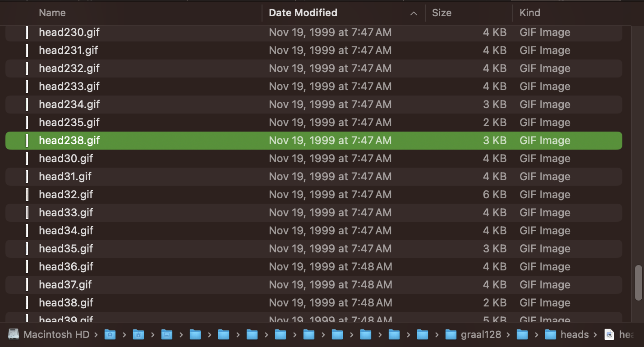Toggle the sort direction chevron on Date Modified
Screen dimensions: 644x347
click(x=414, y=13)
